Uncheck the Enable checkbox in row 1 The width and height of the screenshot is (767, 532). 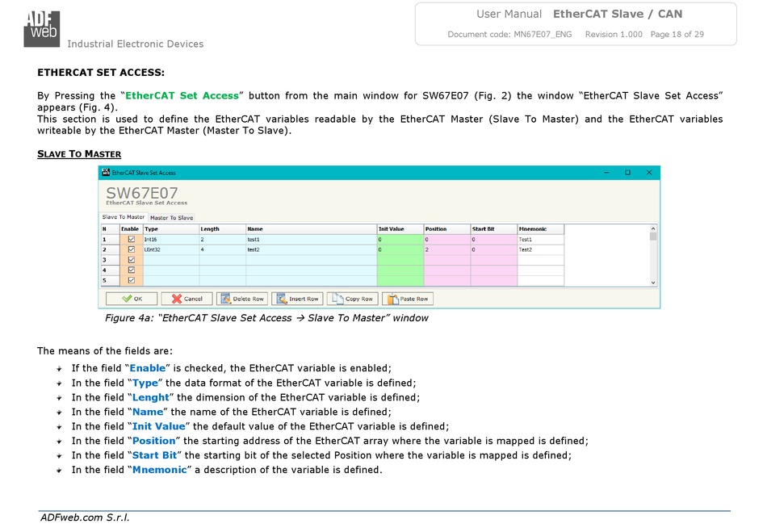[131, 240]
